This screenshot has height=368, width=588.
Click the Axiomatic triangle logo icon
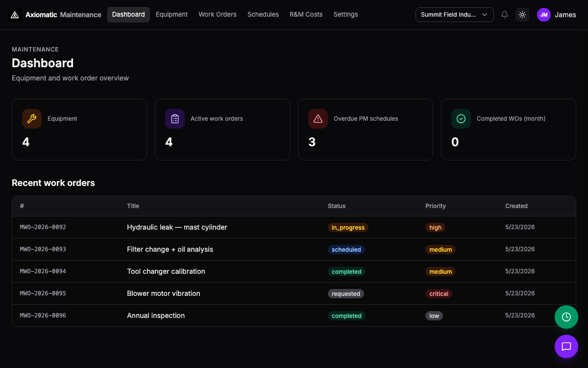(x=15, y=15)
